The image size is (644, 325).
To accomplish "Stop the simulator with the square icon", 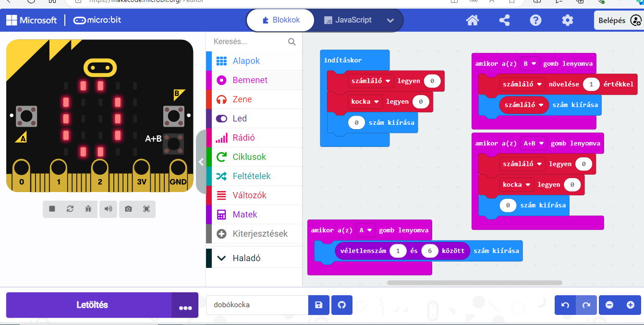I will point(52,209).
